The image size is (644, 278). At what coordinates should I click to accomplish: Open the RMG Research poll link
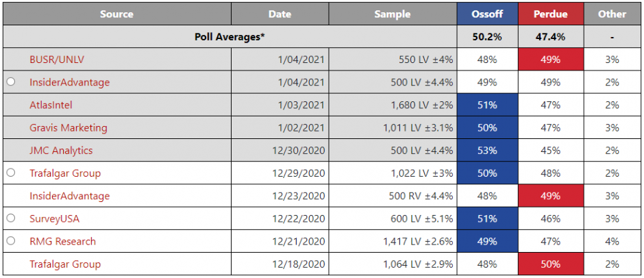[x=62, y=241]
